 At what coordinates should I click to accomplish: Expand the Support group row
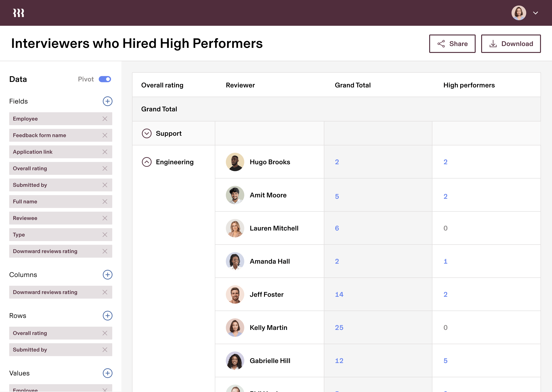(147, 133)
